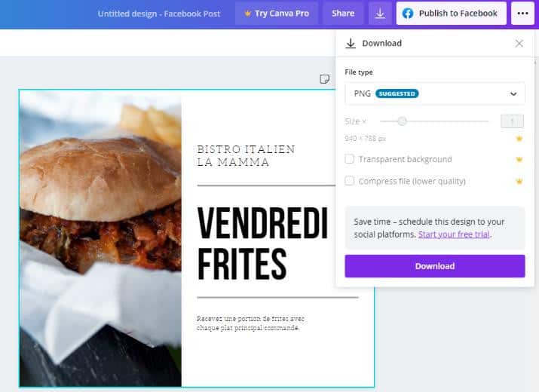Open the three-dots more options menu
Image resolution: width=539 pixels, height=392 pixels.
(522, 14)
